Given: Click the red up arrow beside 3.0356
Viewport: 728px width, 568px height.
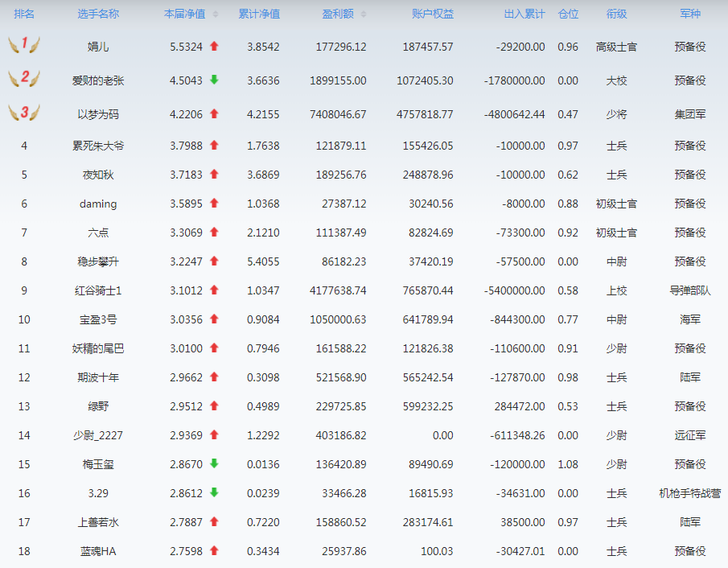Looking at the screenshot, I should pos(214,319).
